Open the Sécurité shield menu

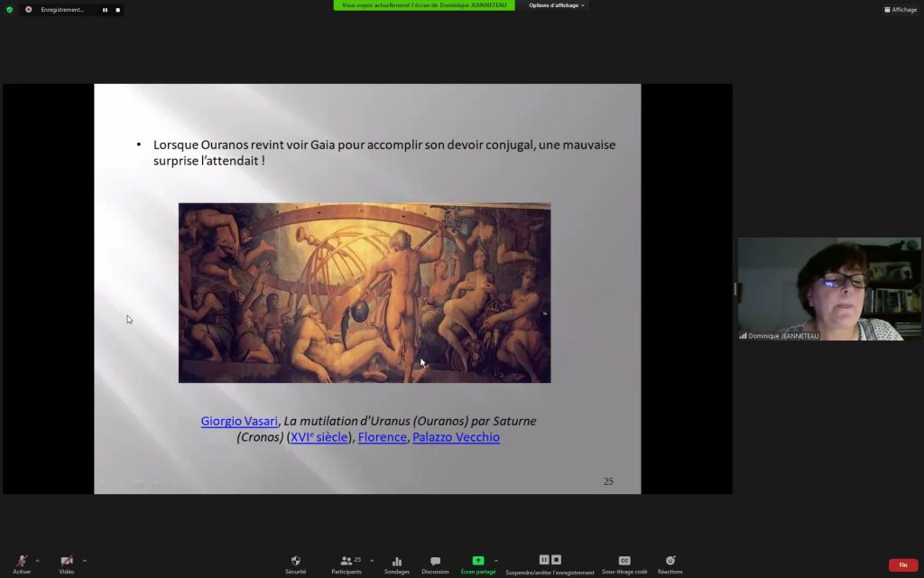(x=296, y=564)
